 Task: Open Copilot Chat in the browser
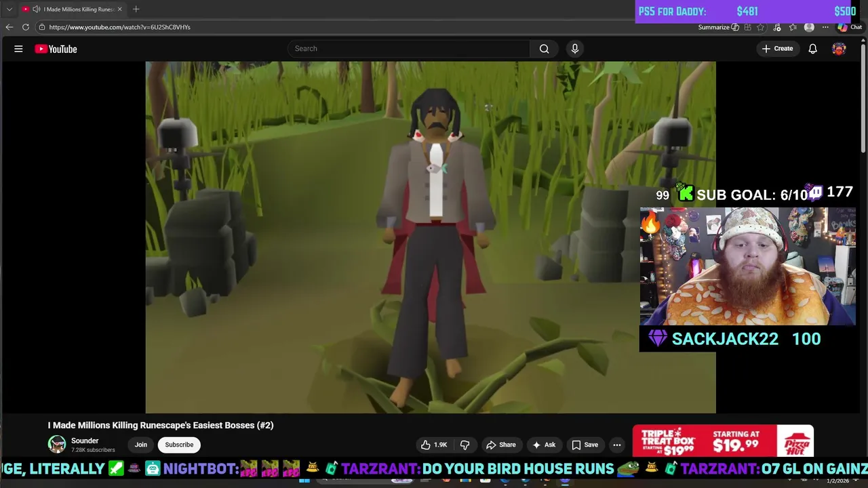coord(850,27)
